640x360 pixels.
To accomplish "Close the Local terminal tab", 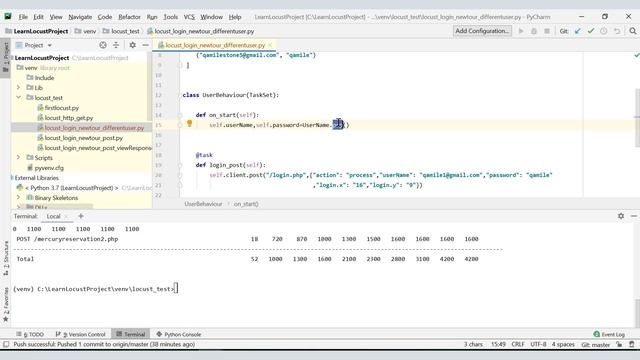I will [66, 216].
